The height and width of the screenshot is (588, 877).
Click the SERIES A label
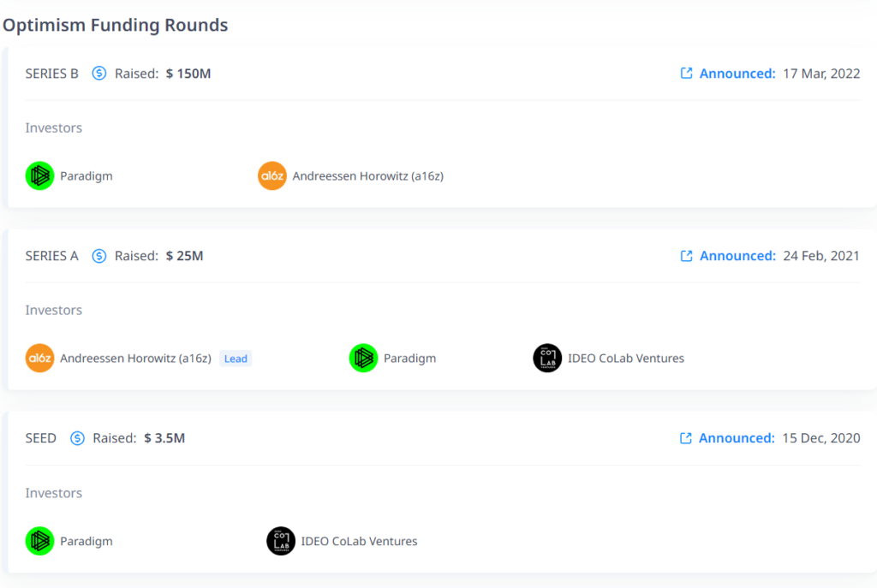[x=51, y=255]
